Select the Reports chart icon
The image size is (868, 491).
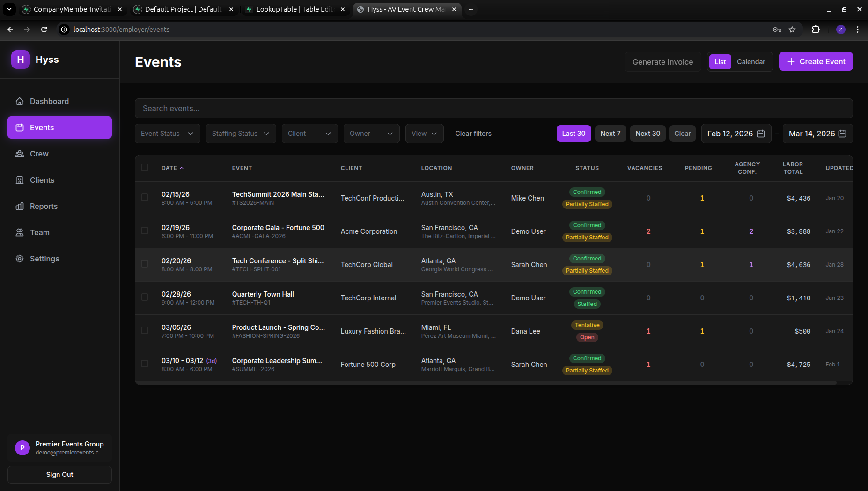coord(20,206)
